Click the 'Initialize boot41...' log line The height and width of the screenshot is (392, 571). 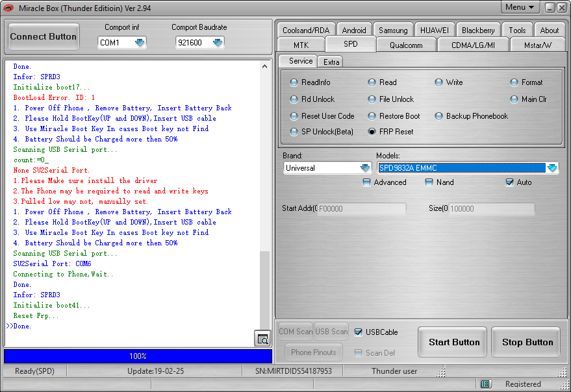click(x=51, y=305)
